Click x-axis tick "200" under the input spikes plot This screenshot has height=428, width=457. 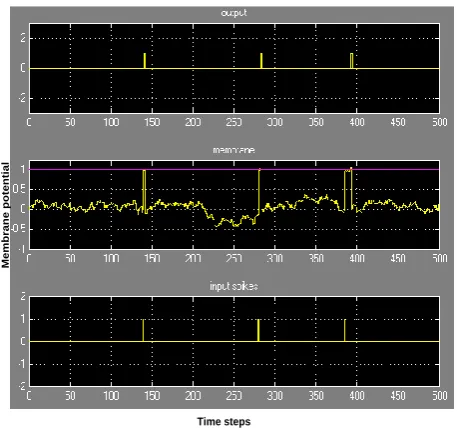[x=193, y=396]
